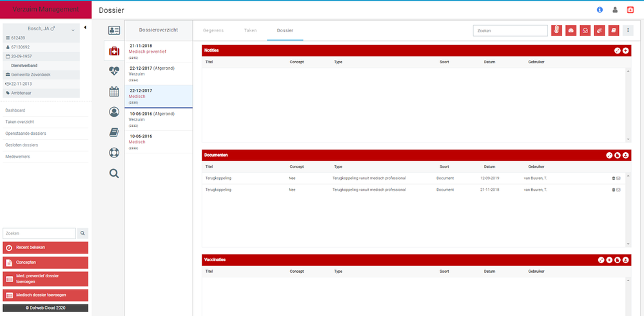644x316 pixels.
Task: Open the calendar icon in sidebar
Action: pyautogui.click(x=114, y=92)
